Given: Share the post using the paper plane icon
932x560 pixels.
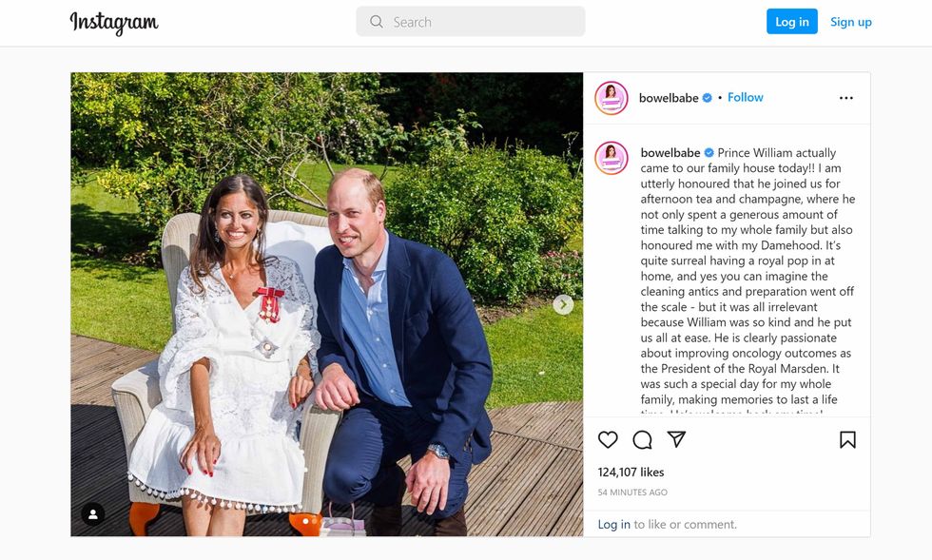Looking at the screenshot, I should click(x=677, y=439).
